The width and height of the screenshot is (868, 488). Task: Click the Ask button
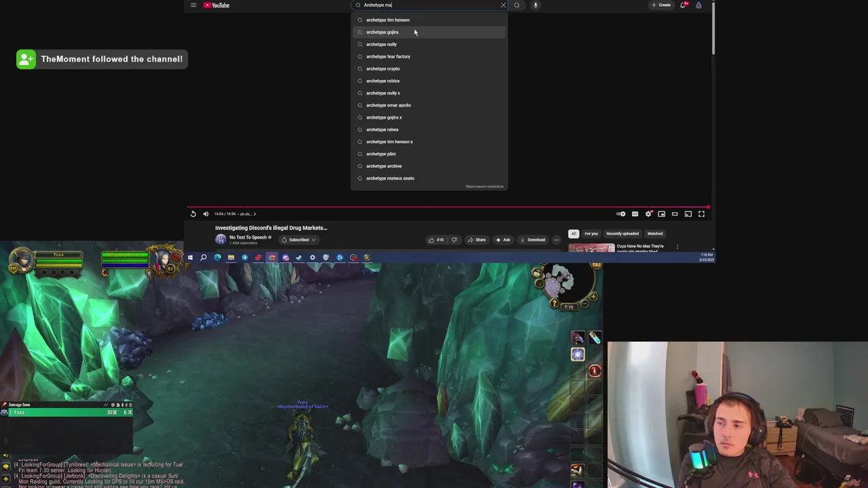pyautogui.click(x=502, y=239)
